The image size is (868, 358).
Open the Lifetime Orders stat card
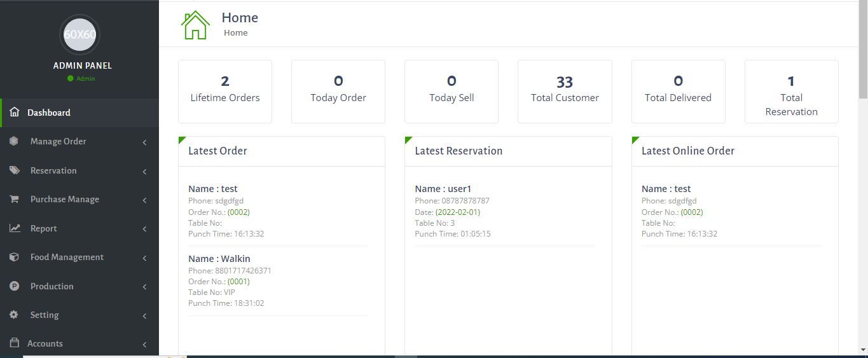coord(225,92)
